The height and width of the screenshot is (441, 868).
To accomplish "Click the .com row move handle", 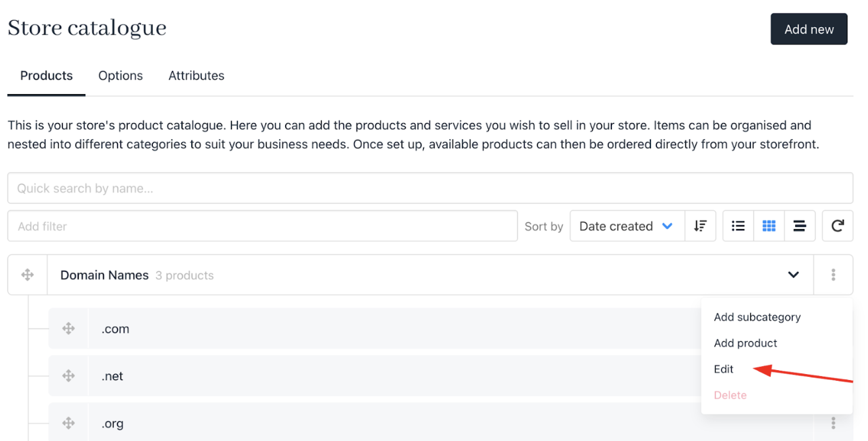I will tap(69, 328).
